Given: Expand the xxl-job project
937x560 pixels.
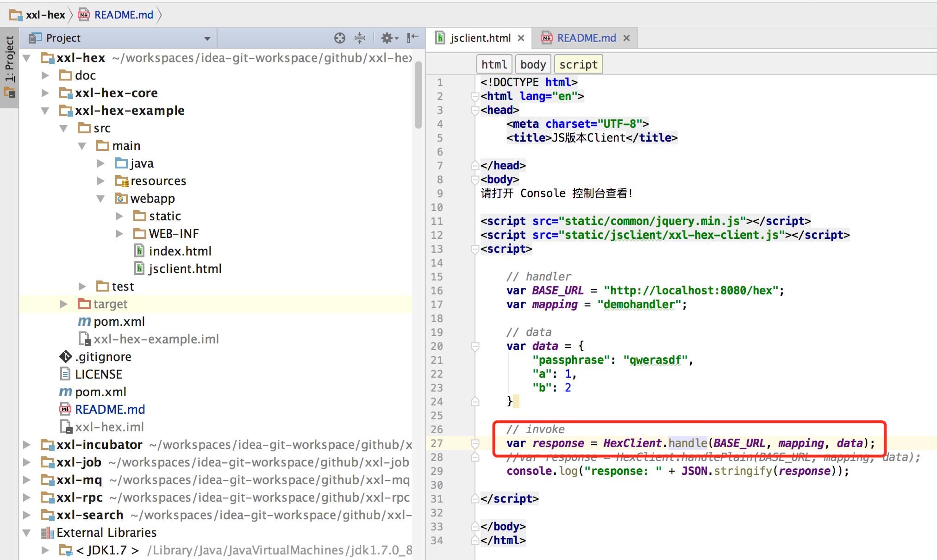Looking at the screenshot, I should (27, 462).
